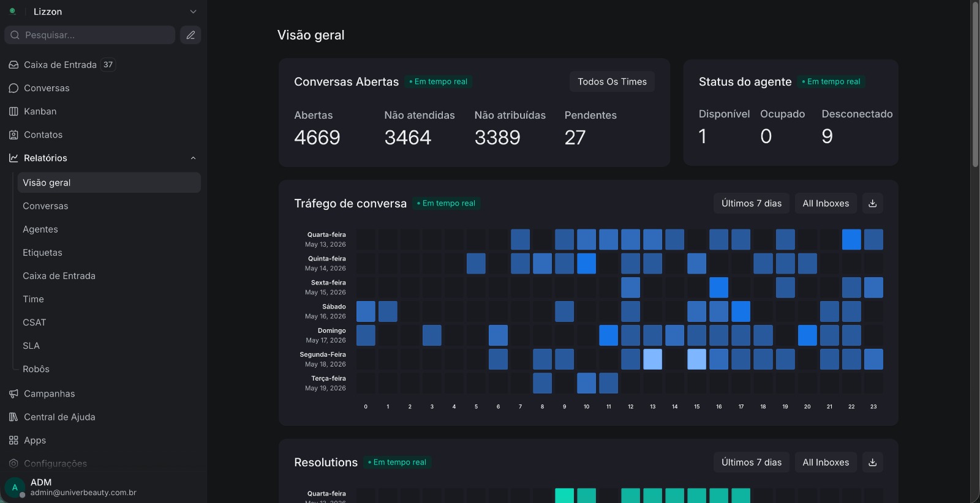Click the search magnifier icon
Screen dimensions: 980x503
click(x=15, y=35)
